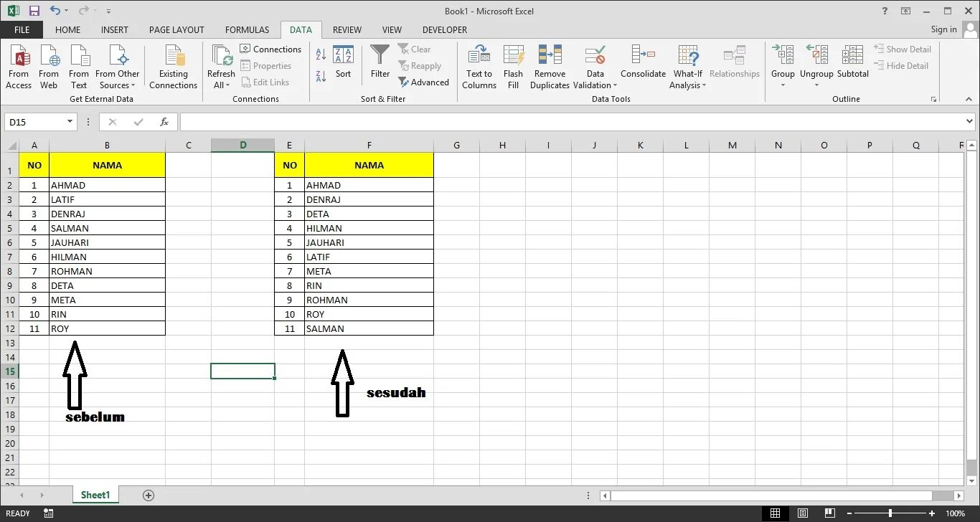Switch to the INSERT tab
980x522 pixels.
pos(115,29)
